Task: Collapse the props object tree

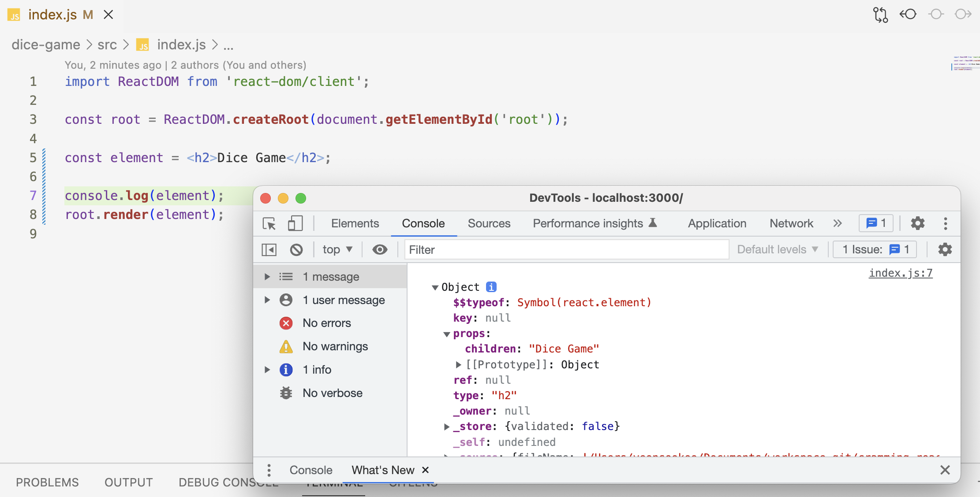Action: (x=447, y=334)
